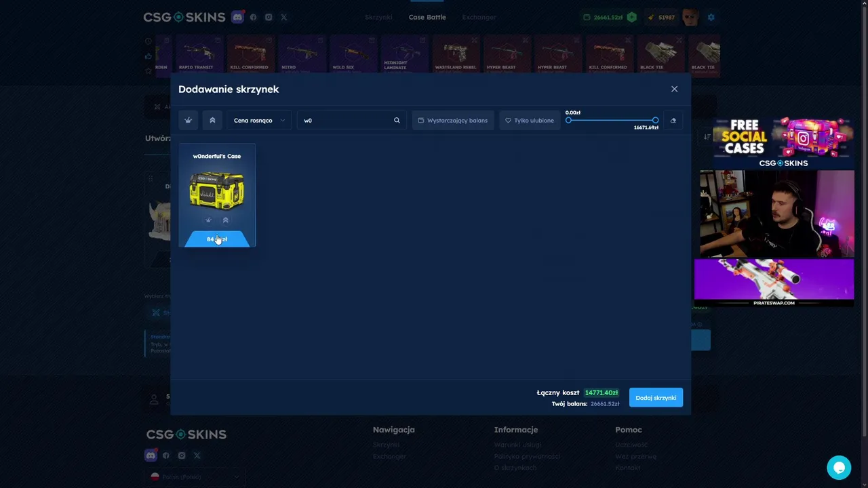
Task: Open the Warunki usługi link
Action: (x=518, y=445)
